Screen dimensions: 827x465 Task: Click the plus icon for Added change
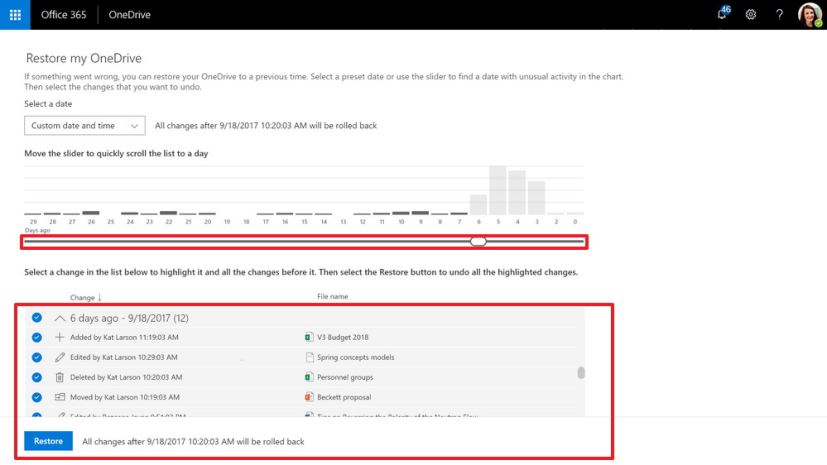[60, 337]
